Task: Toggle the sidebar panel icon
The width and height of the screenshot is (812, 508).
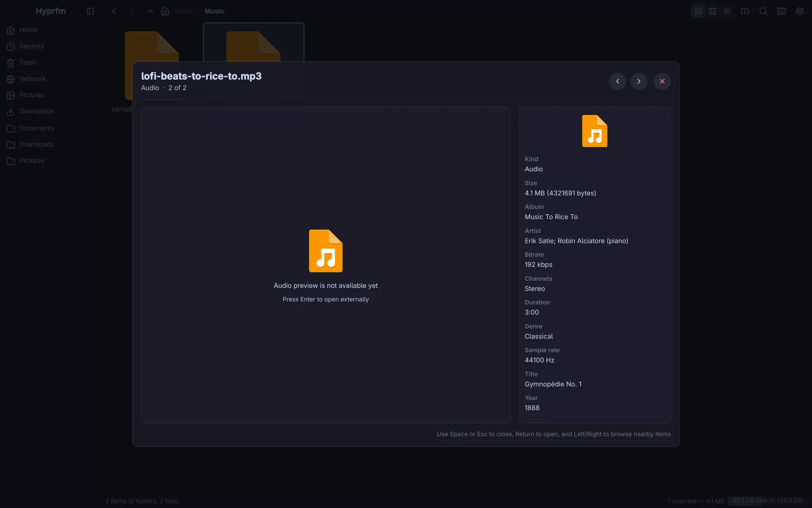Action: pos(90,11)
